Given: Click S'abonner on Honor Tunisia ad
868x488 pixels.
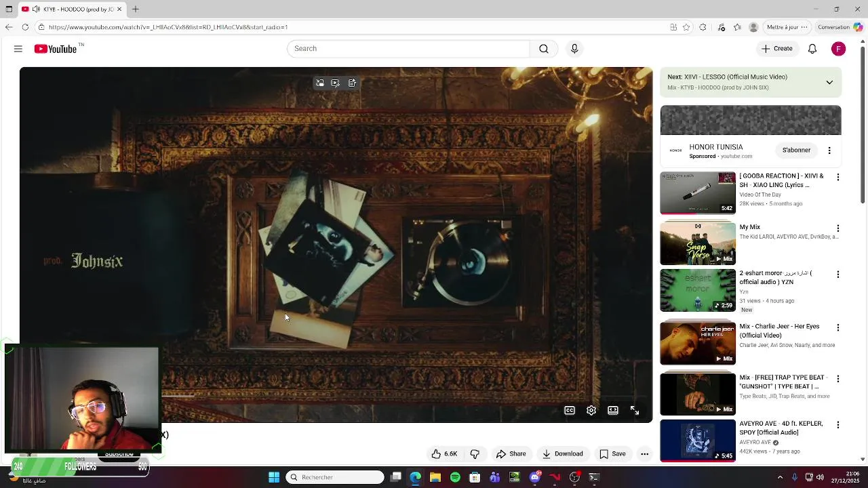Looking at the screenshot, I should pyautogui.click(x=796, y=150).
